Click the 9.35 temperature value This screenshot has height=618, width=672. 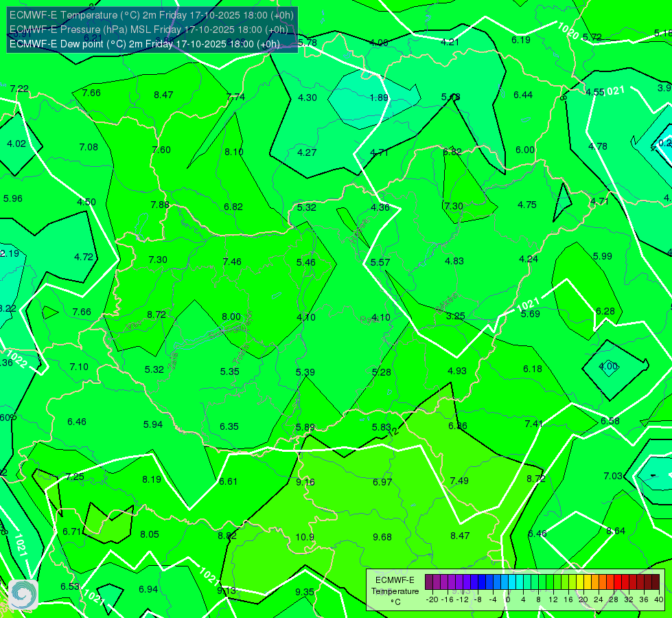[x=305, y=592]
